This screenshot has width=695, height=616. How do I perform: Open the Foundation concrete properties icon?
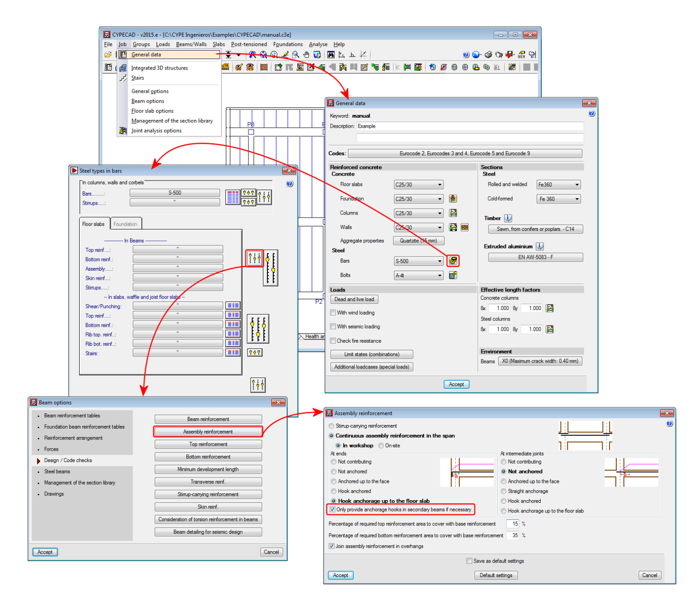(453, 198)
